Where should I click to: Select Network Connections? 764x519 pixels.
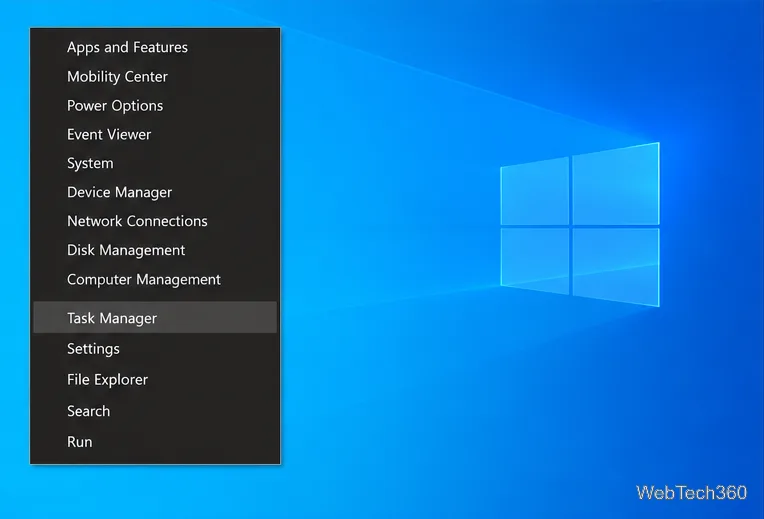pos(155,221)
